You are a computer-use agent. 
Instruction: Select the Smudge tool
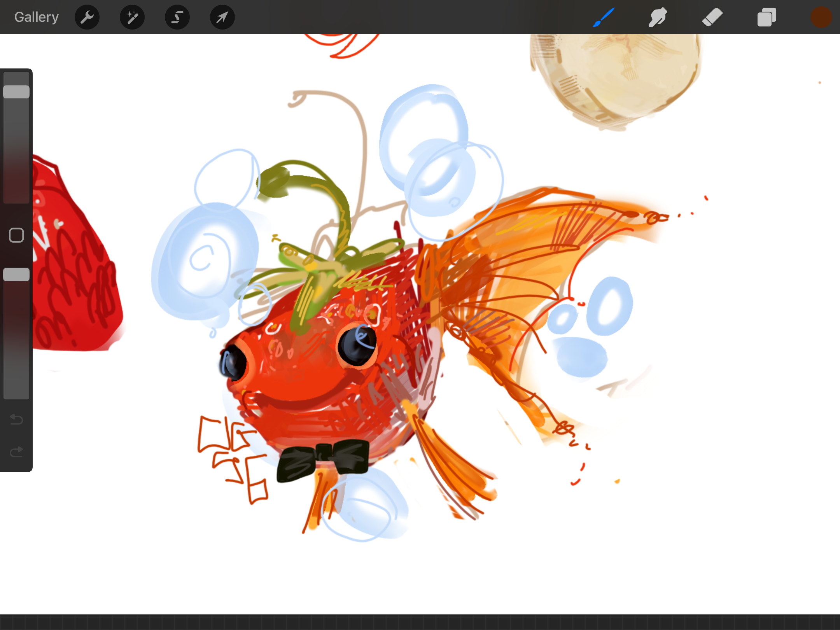click(x=658, y=17)
